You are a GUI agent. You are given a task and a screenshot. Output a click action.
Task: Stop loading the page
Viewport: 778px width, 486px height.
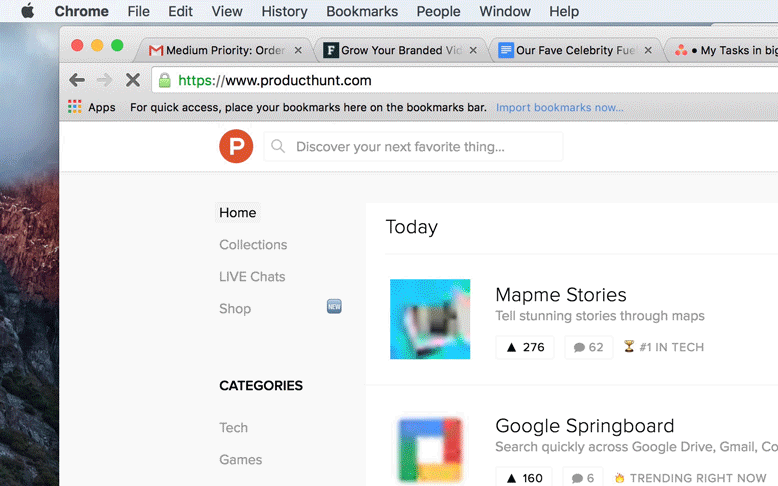tap(132, 79)
